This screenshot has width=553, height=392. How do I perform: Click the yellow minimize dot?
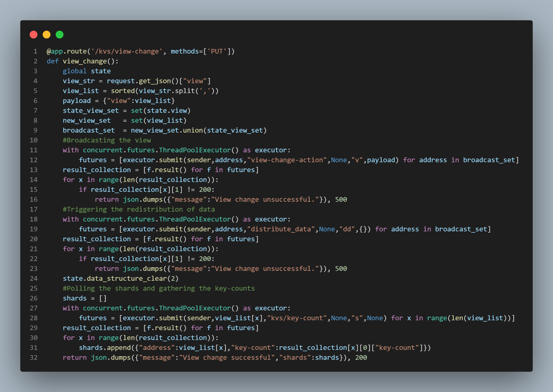click(47, 35)
